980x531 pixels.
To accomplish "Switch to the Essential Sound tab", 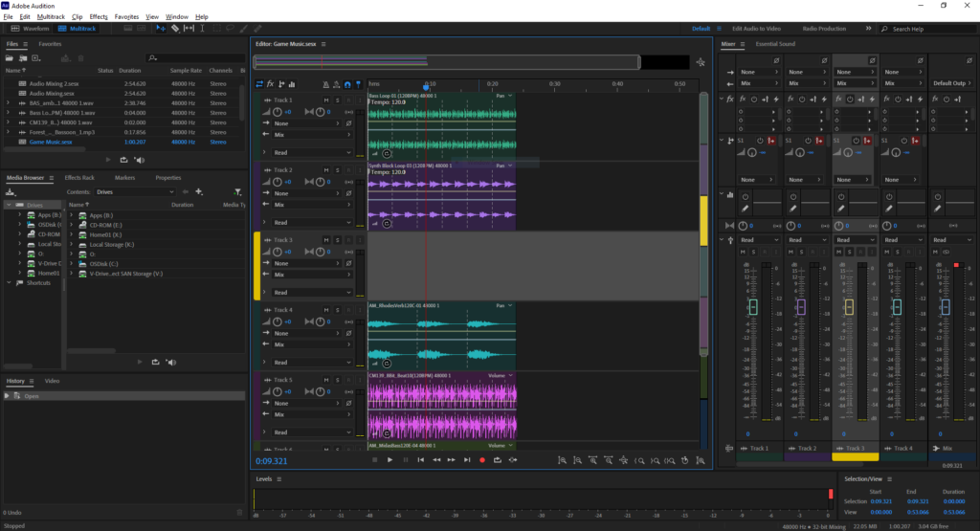I will (x=774, y=44).
